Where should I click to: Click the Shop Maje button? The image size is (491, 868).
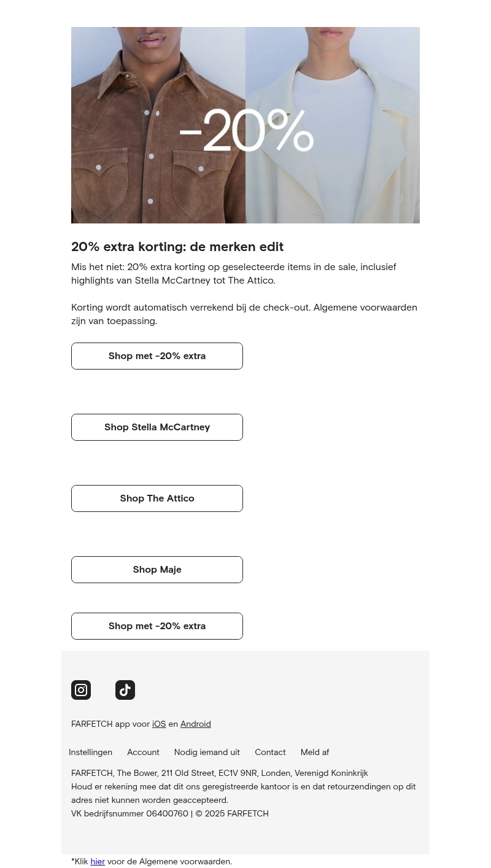pos(157,570)
